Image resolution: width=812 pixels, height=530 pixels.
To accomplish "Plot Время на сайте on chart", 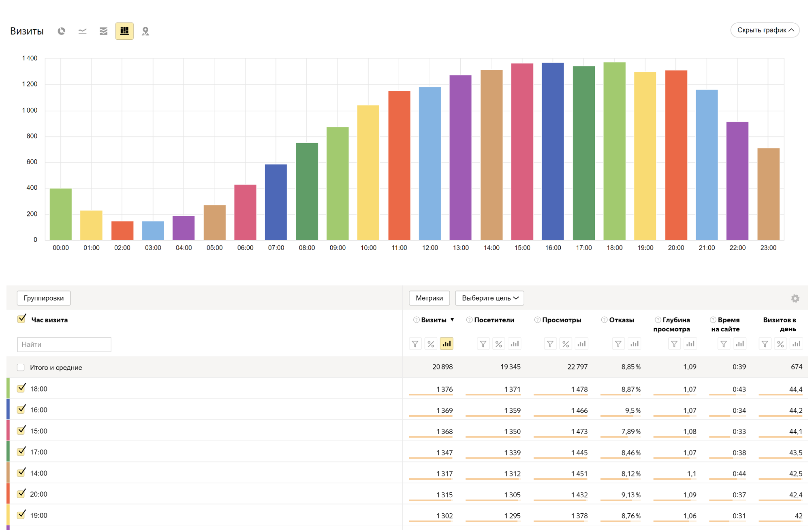I will pyautogui.click(x=740, y=344).
